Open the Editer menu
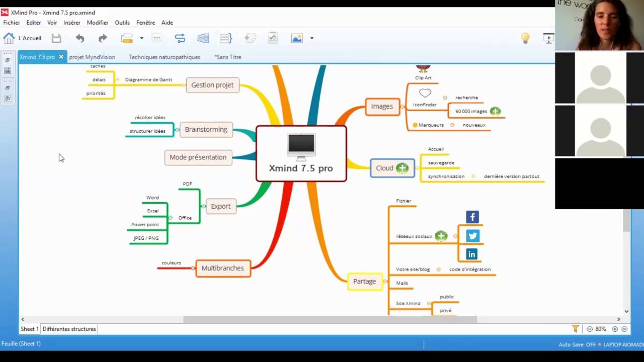 [34, 23]
